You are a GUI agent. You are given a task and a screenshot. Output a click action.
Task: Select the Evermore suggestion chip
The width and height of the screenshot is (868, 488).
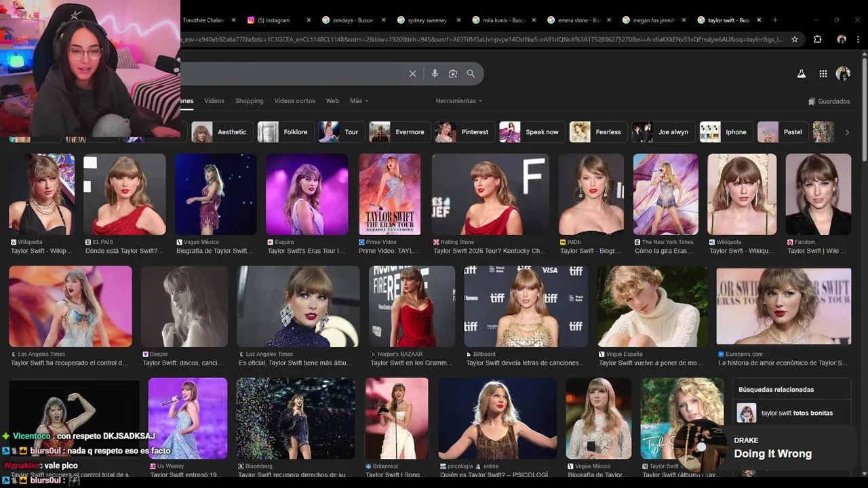pos(400,132)
